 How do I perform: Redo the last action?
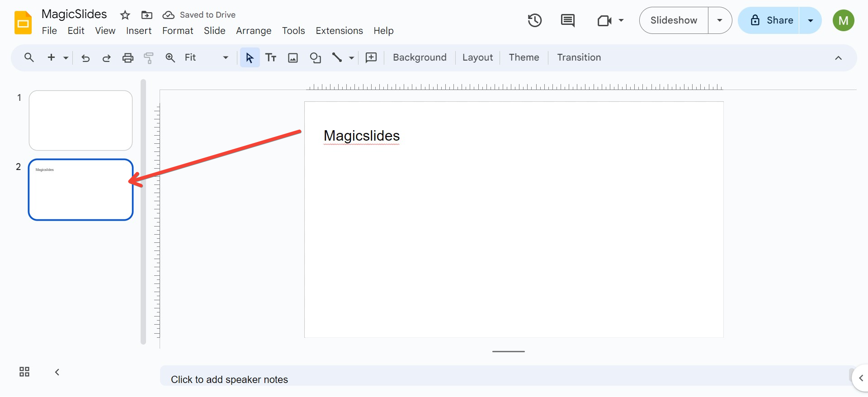[107, 58]
